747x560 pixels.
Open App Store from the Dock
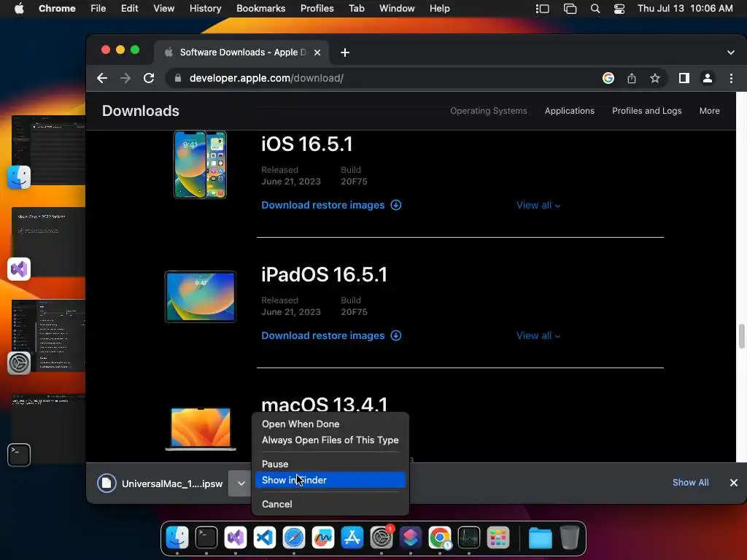point(352,538)
